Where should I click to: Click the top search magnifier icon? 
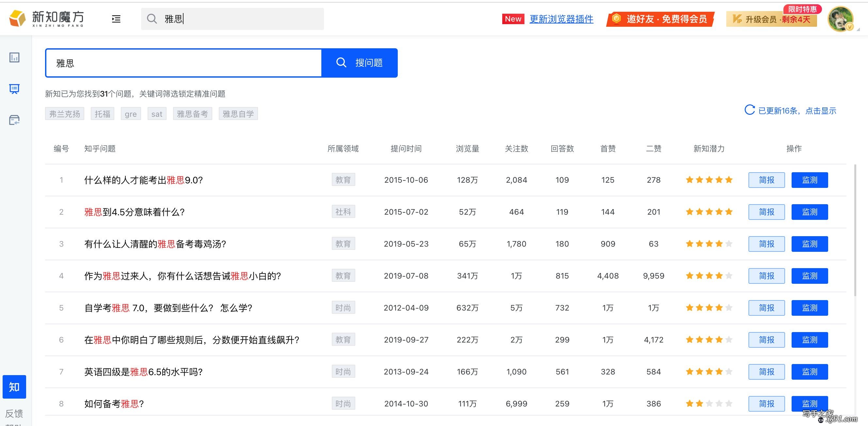(x=152, y=19)
